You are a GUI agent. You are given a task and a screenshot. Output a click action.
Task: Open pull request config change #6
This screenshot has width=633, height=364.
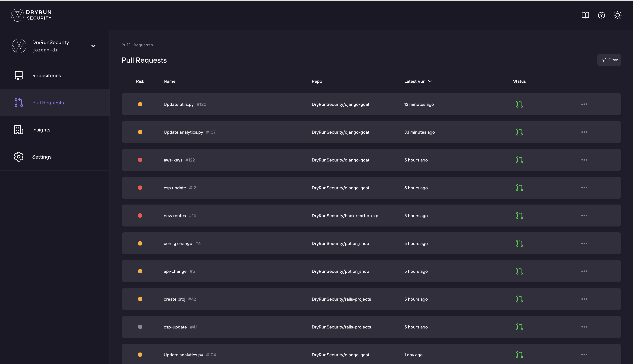click(x=182, y=244)
